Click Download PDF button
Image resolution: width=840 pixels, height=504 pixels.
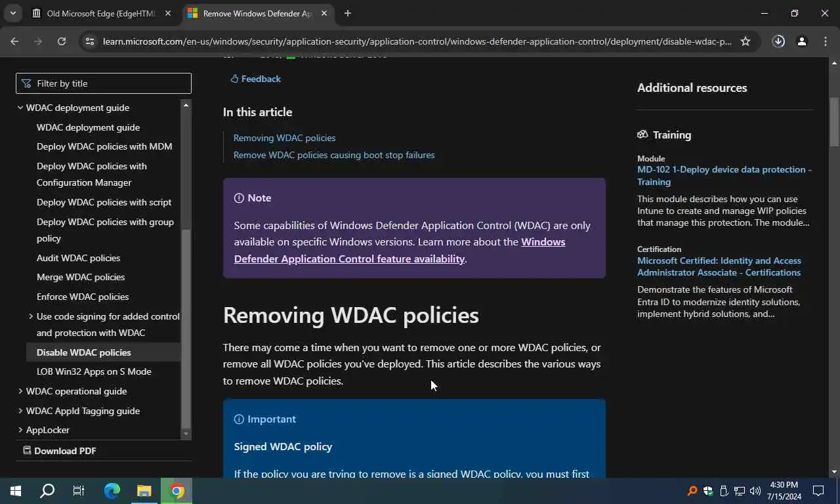[x=60, y=451]
